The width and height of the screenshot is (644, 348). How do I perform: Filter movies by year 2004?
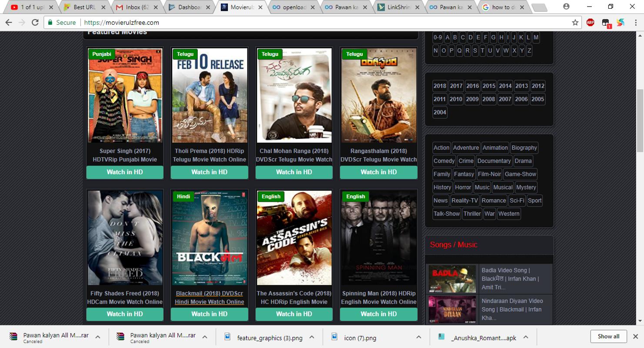(x=440, y=112)
